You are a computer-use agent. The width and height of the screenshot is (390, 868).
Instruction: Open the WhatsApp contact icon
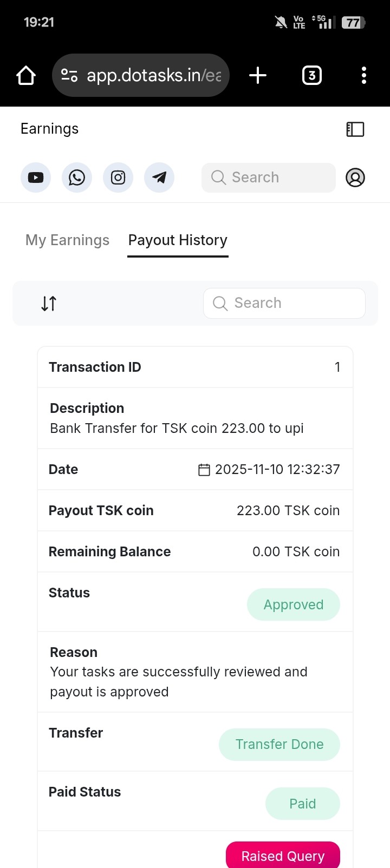tap(77, 177)
